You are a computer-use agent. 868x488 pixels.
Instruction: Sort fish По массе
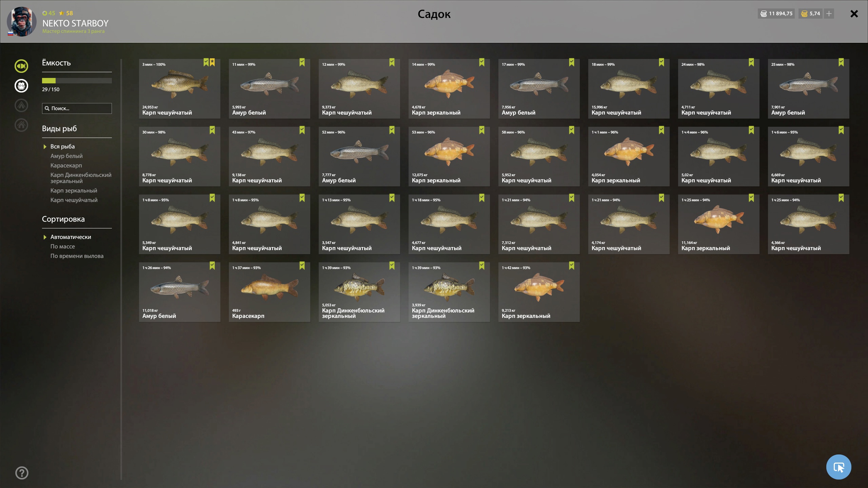tap(63, 246)
